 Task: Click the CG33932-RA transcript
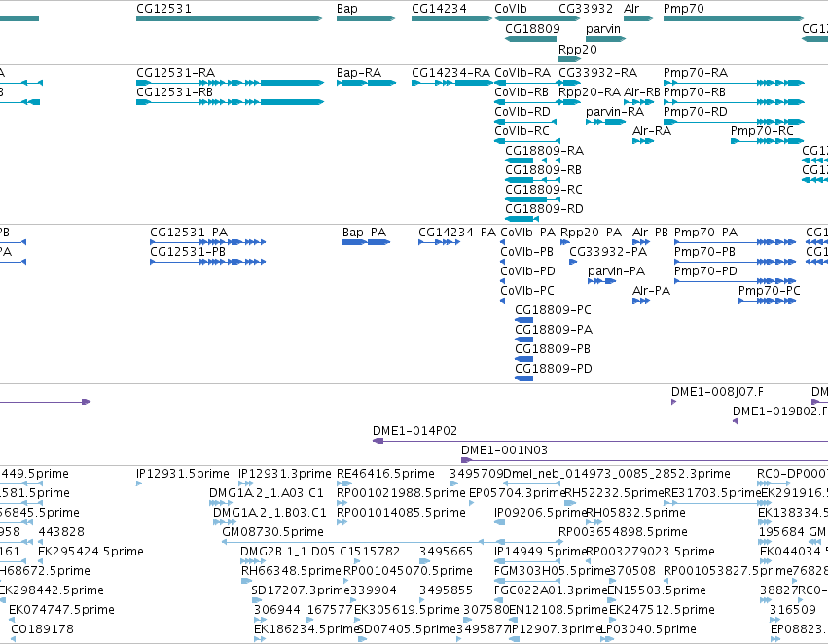(x=597, y=72)
